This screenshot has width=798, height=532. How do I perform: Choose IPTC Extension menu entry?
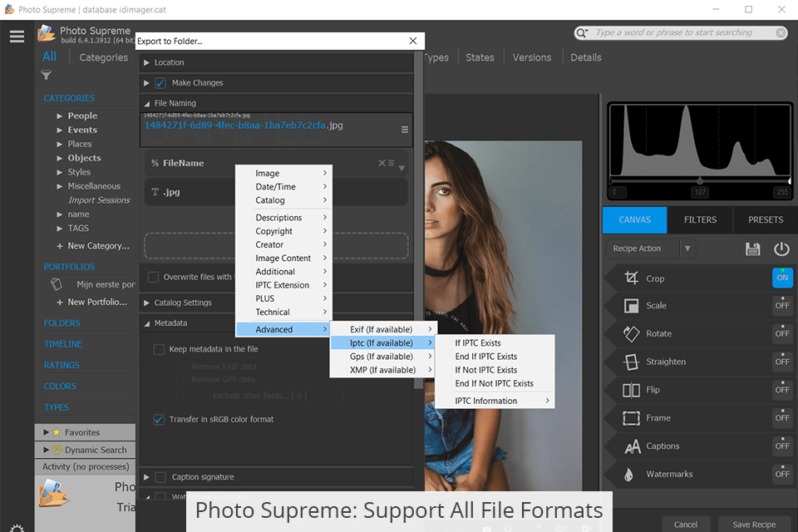pos(284,285)
